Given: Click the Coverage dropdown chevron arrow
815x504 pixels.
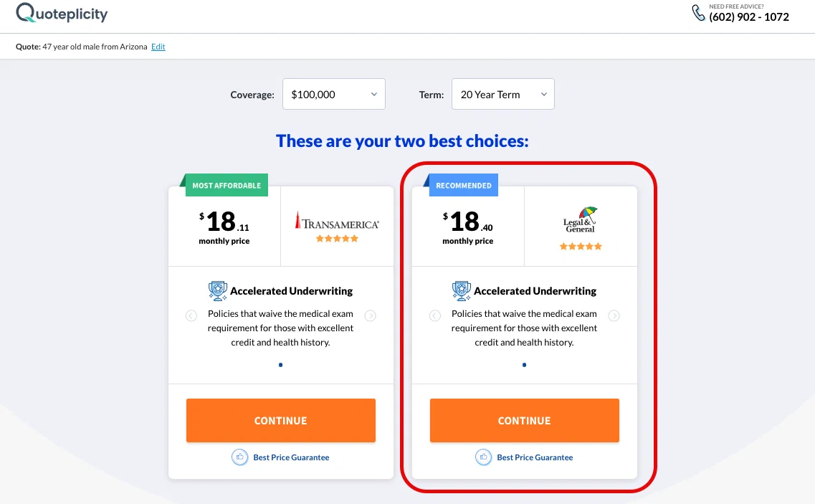Looking at the screenshot, I should click(x=373, y=94).
